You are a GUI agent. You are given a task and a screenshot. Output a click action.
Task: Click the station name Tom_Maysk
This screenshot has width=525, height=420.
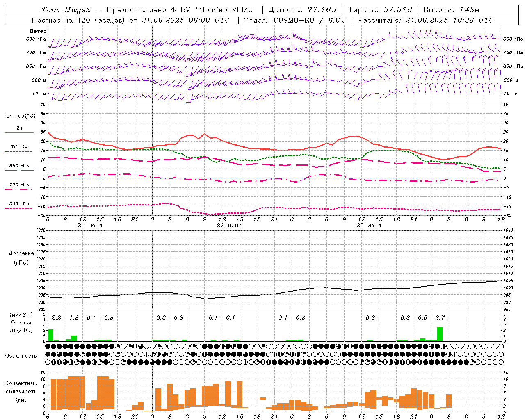pos(66,10)
